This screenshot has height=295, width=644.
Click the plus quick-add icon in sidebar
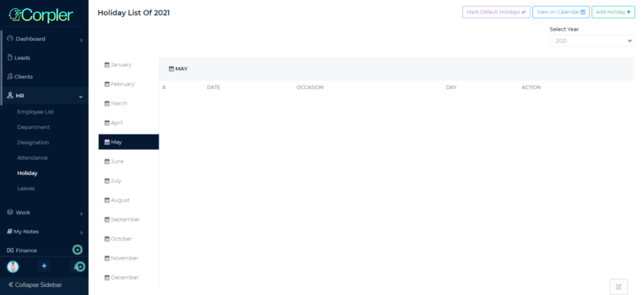pyautogui.click(x=44, y=266)
